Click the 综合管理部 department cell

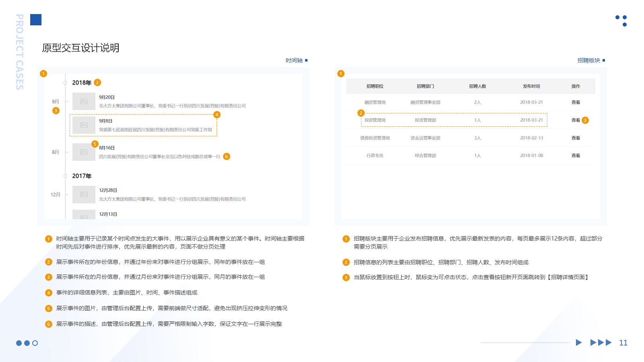[x=425, y=156]
